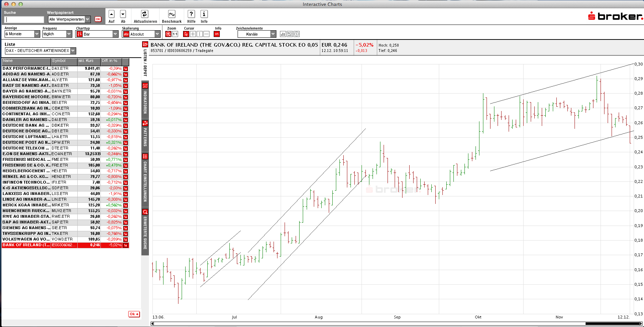
Task: Toggle the Info 'on' switch
Action: pos(217,34)
